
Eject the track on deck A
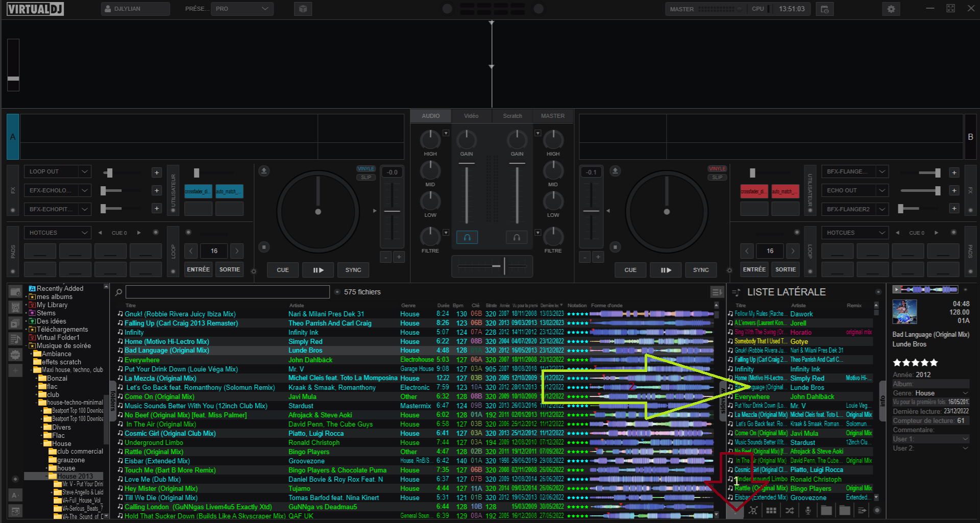pyautogui.click(x=264, y=170)
